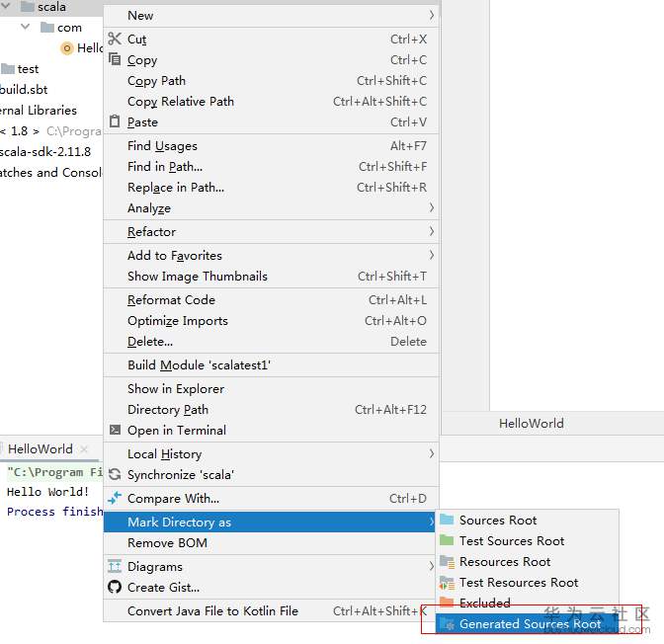The image size is (664, 644).
Task: Click the GitHub Create Gist icon
Action: click(115, 587)
